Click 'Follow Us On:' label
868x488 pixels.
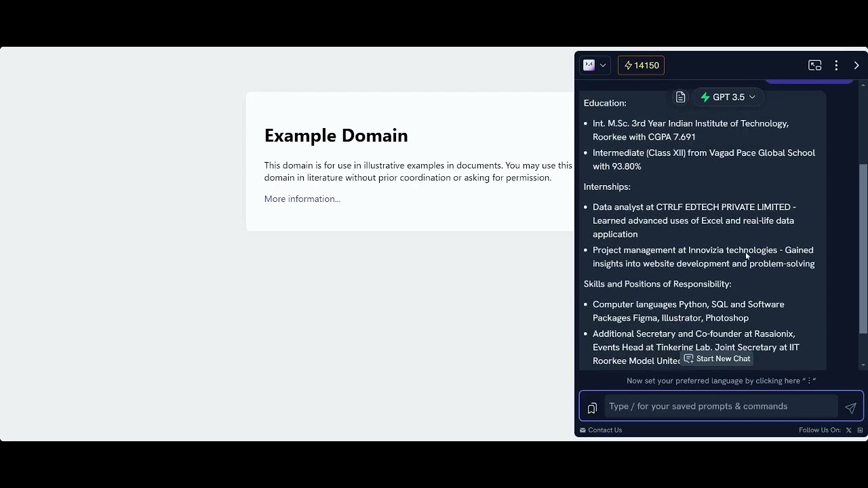pos(820,430)
